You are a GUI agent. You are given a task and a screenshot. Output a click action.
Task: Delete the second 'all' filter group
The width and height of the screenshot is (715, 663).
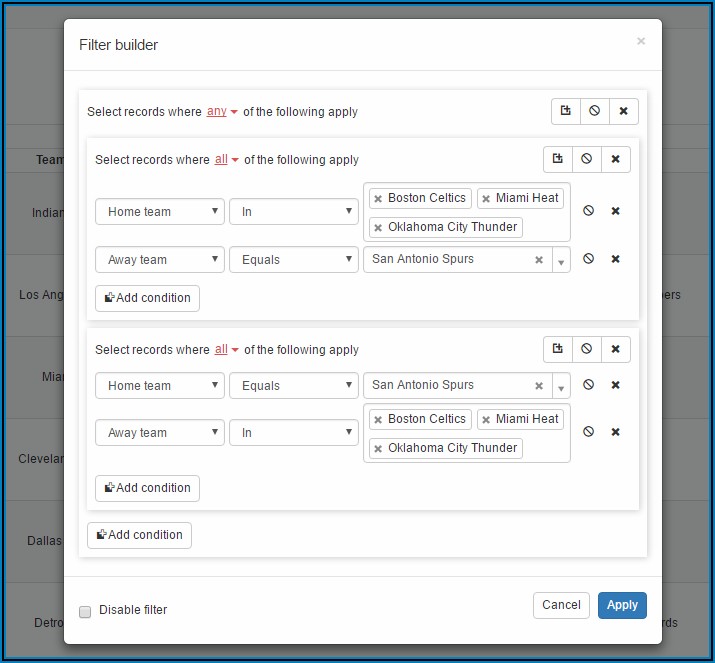pos(615,349)
